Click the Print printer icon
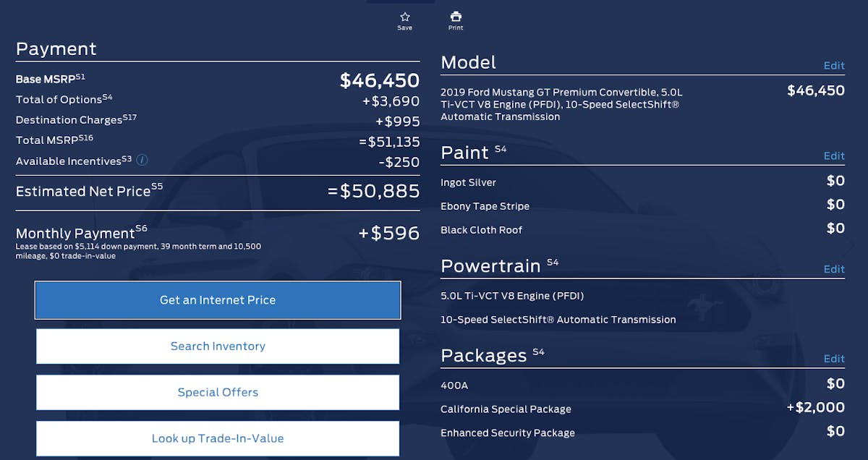This screenshot has height=460, width=868. click(456, 17)
